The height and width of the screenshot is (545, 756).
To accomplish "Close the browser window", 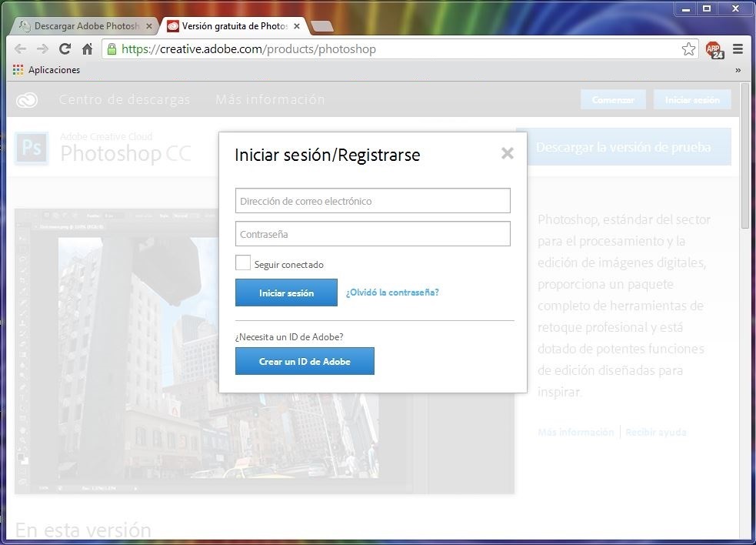I will point(735,8).
